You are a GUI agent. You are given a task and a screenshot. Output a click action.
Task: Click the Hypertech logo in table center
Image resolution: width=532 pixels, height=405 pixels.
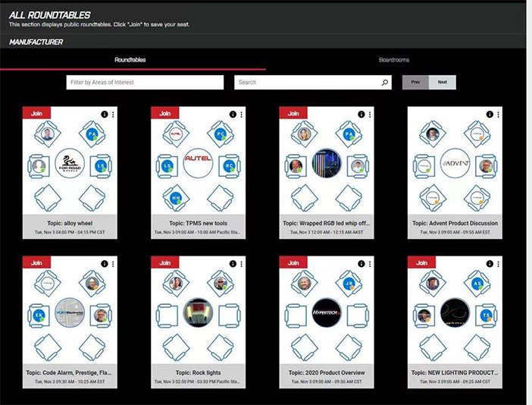coord(327,312)
